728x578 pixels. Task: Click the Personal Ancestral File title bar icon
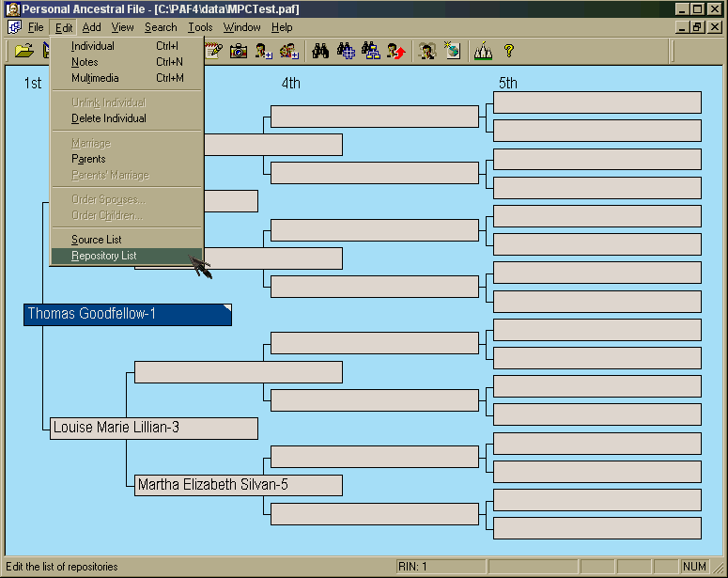tap(13, 9)
